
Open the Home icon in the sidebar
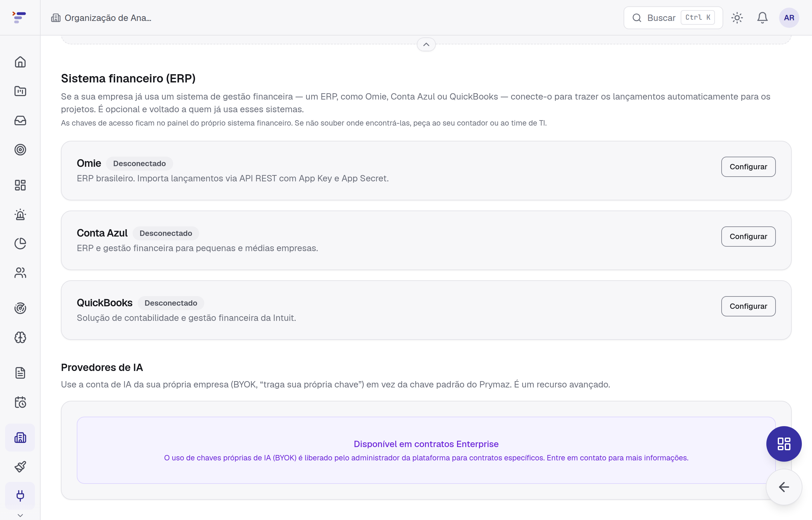20,62
